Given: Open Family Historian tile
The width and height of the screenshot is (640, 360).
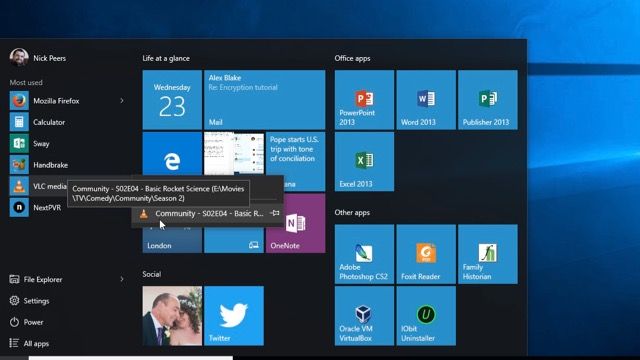Looking at the screenshot, I should pos(488,254).
